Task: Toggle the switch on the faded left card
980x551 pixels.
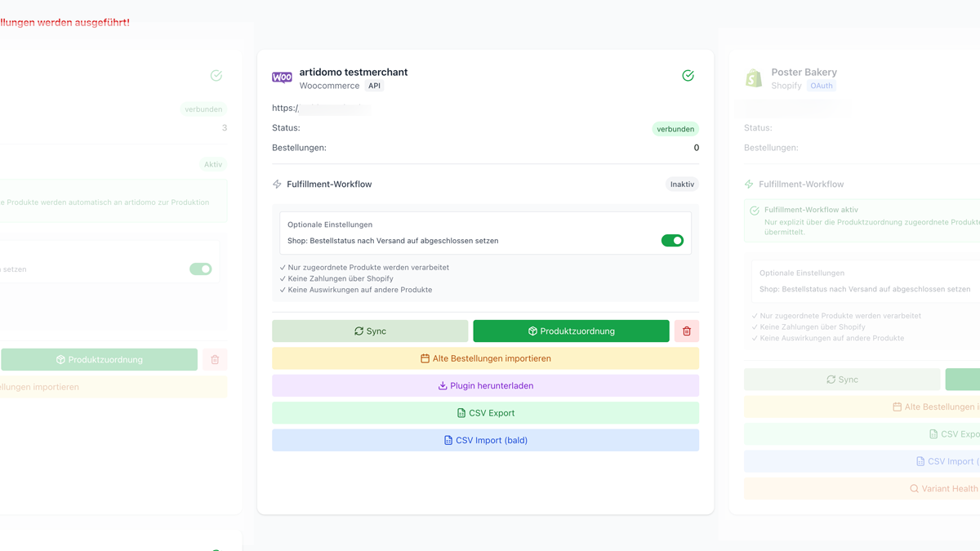Action: point(200,269)
